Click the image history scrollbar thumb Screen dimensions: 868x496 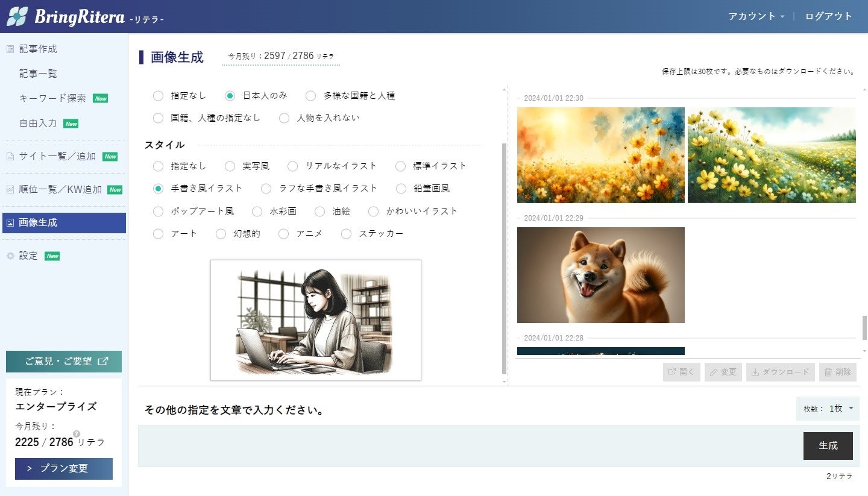[x=864, y=328]
